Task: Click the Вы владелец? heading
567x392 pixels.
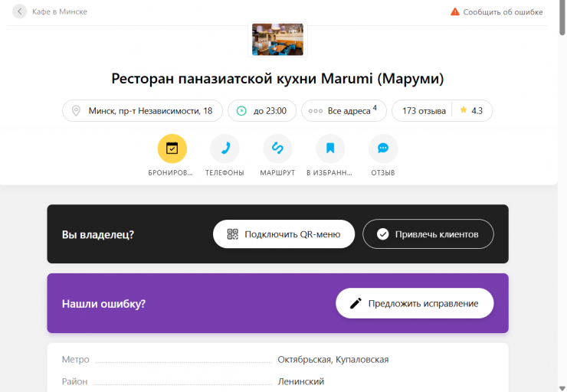Action: (x=98, y=234)
